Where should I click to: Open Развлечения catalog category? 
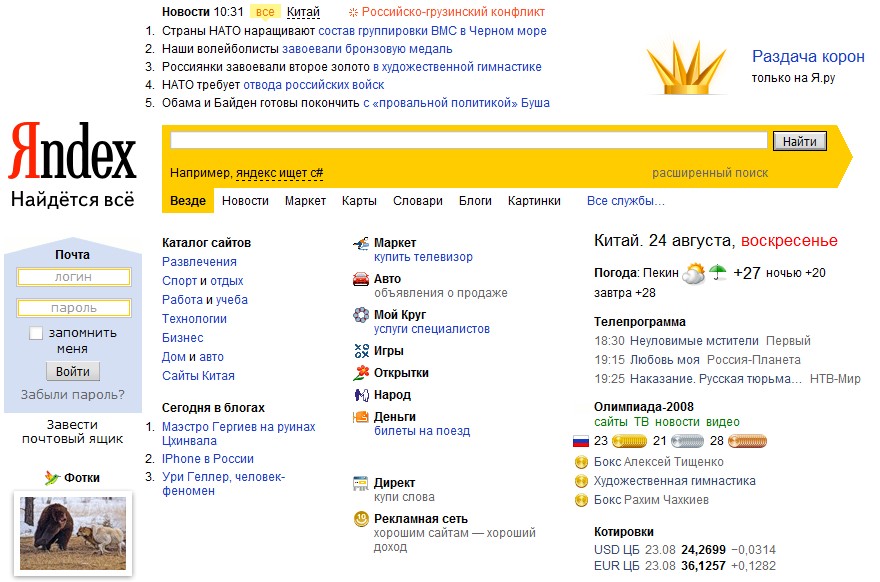click(199, 262)
